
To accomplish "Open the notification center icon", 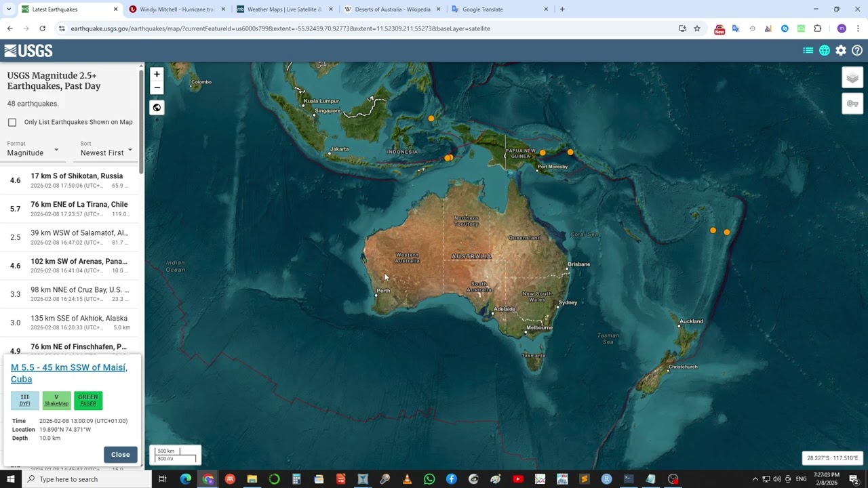I will click(854, 479).
